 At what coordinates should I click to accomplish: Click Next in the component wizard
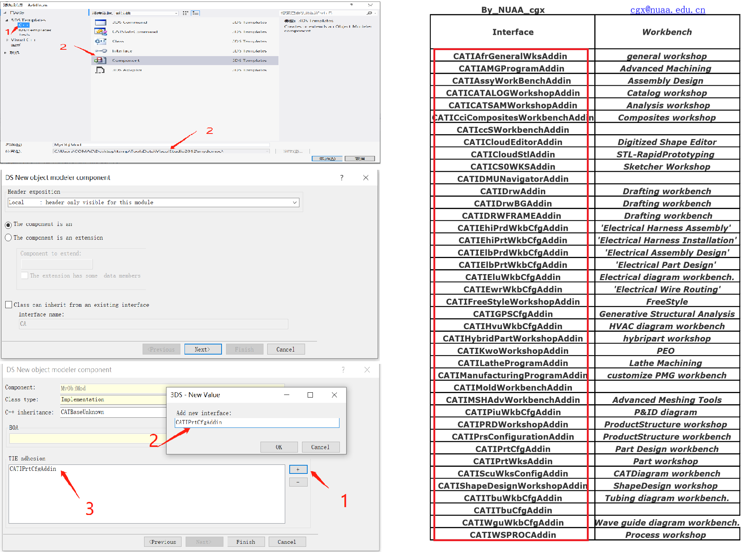tap(203, 349)
